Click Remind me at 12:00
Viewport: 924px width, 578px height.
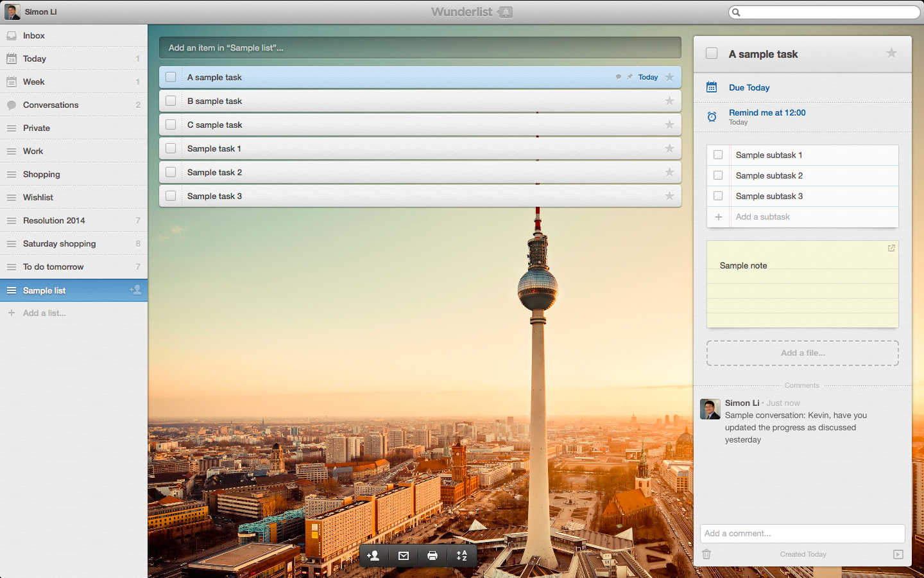(x=767, y=112)
